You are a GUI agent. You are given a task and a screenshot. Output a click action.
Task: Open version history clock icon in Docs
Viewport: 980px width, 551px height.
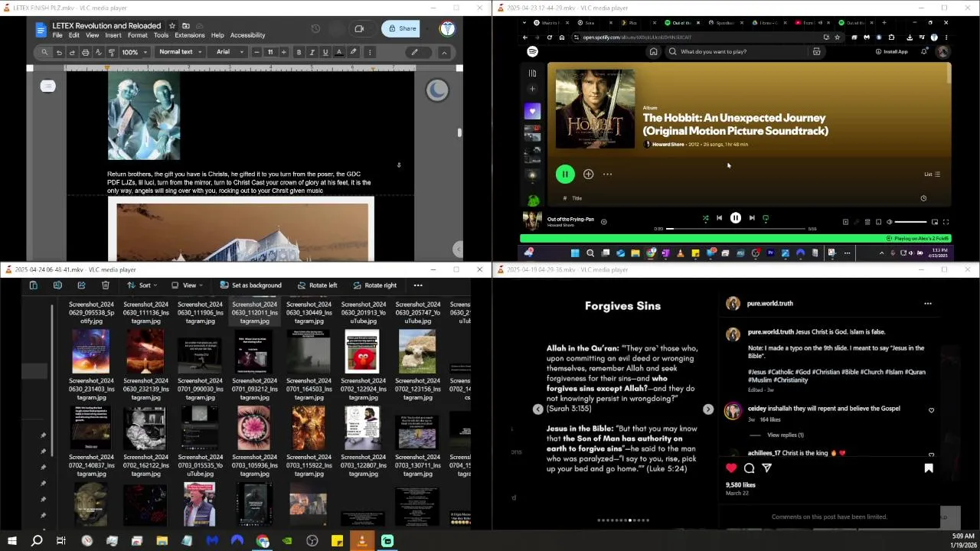tap(315, 29)
